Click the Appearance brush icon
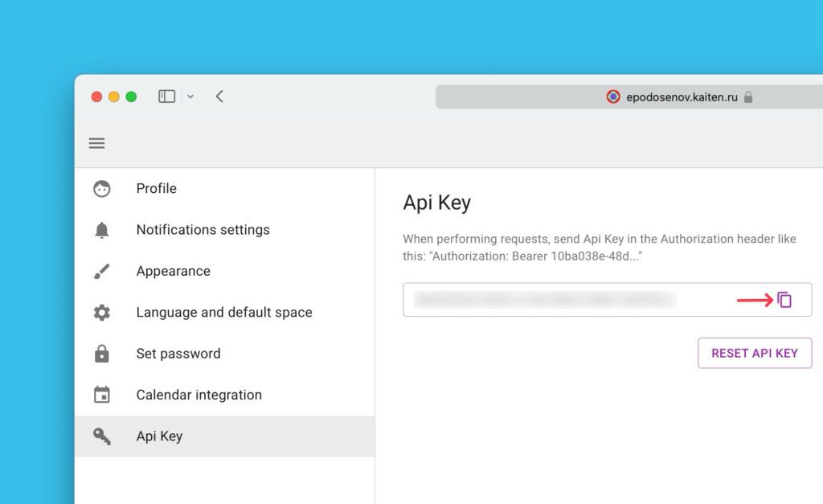823x504 pixels. (x=102, y=272)
